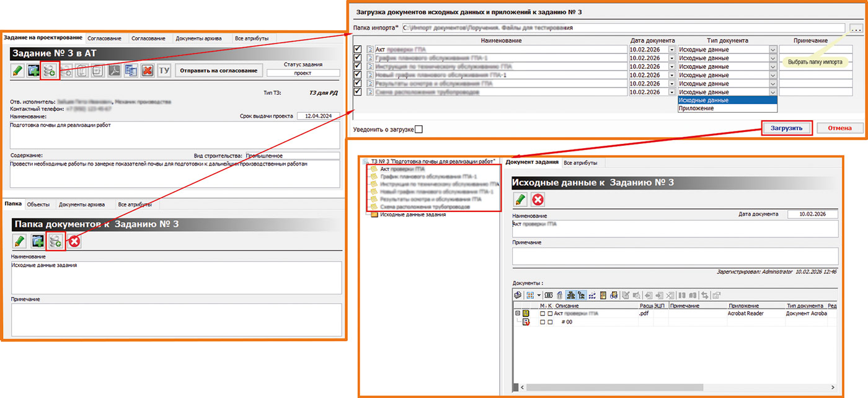Click the PDF export icon in Задание toolbar
The width and height of the screenshot is (868, 398).
point(115,71)
